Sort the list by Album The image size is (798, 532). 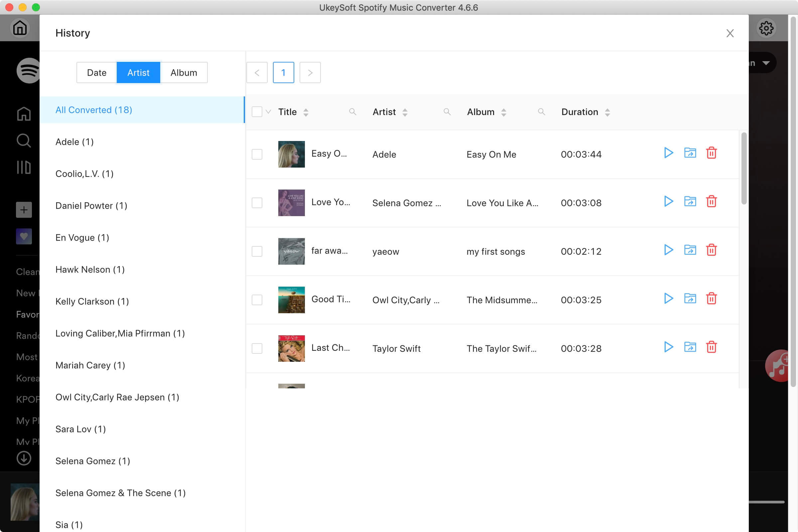(x=503, y=112)
